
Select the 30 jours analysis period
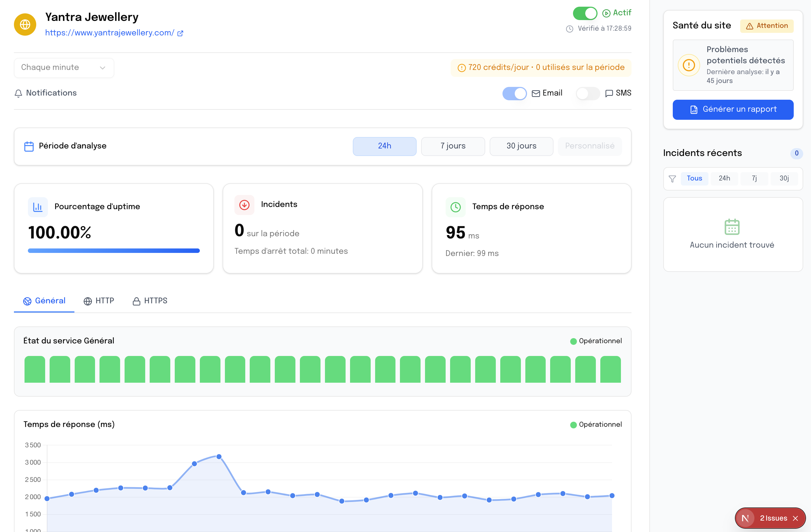(521, 146)
